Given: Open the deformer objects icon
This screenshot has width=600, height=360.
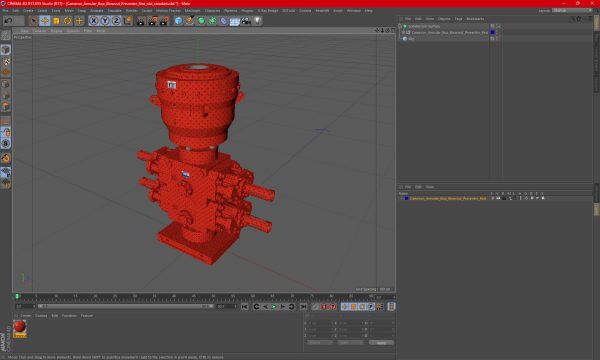Looking at the screenshot, I should click(x=223, y=21).
